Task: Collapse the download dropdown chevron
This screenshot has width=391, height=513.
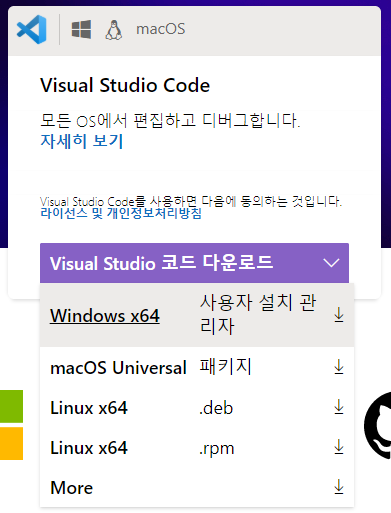Action: (x=331, y=263)
